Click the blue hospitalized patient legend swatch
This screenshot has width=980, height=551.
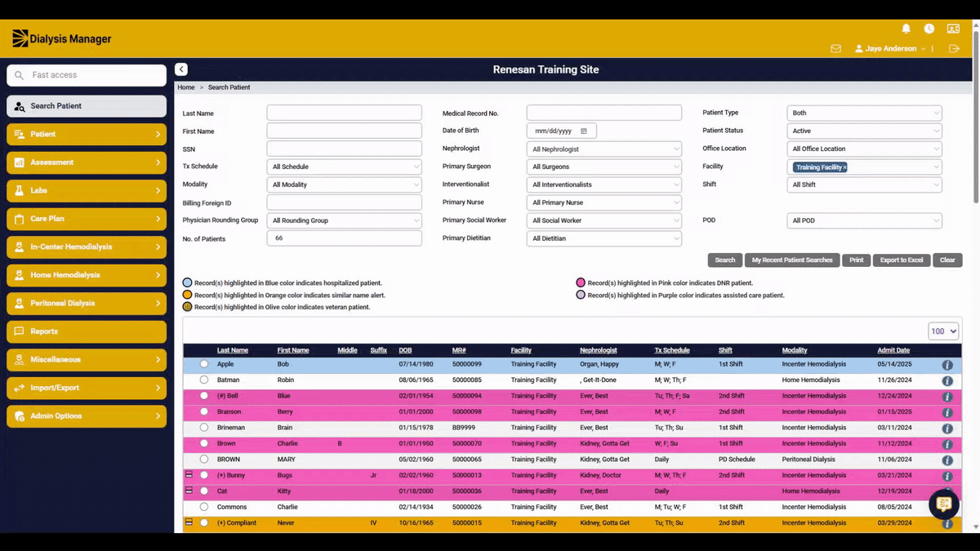coord(188,282)
